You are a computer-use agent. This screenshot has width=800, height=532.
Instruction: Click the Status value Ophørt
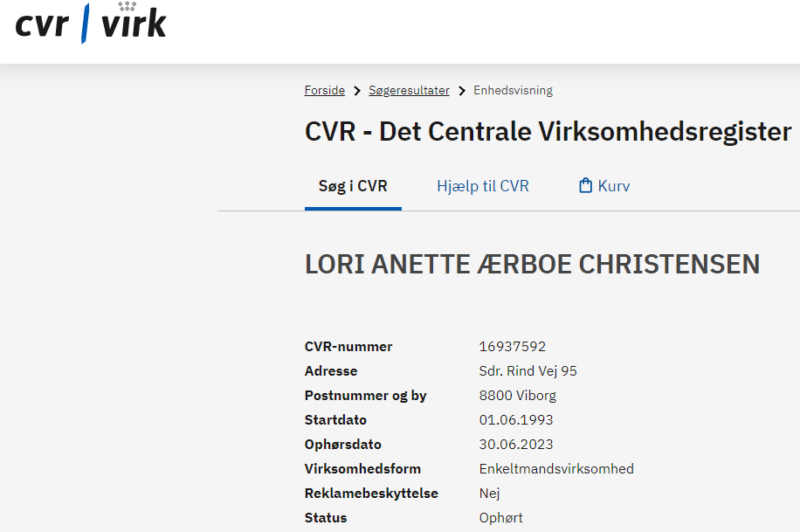click(500, 518)
